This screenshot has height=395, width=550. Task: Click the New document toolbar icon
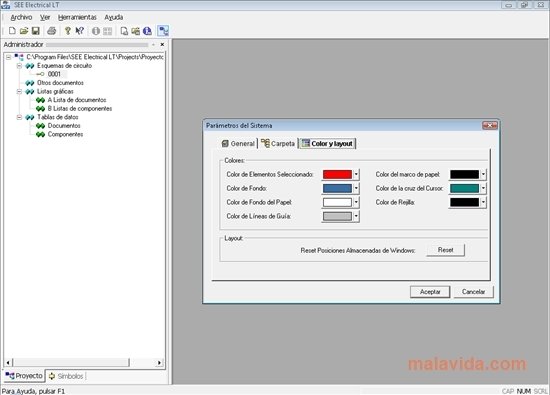[12, 31]
